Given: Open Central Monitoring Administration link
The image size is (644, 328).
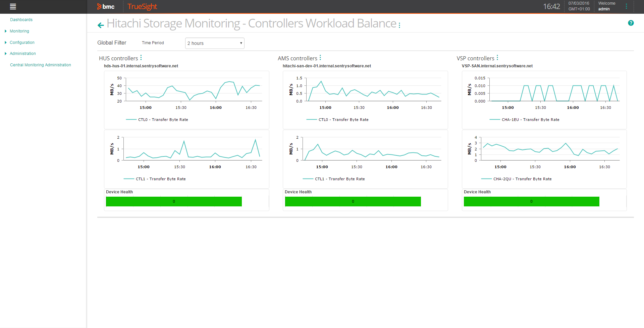Looking at the screenshot, I should [41, 65].
